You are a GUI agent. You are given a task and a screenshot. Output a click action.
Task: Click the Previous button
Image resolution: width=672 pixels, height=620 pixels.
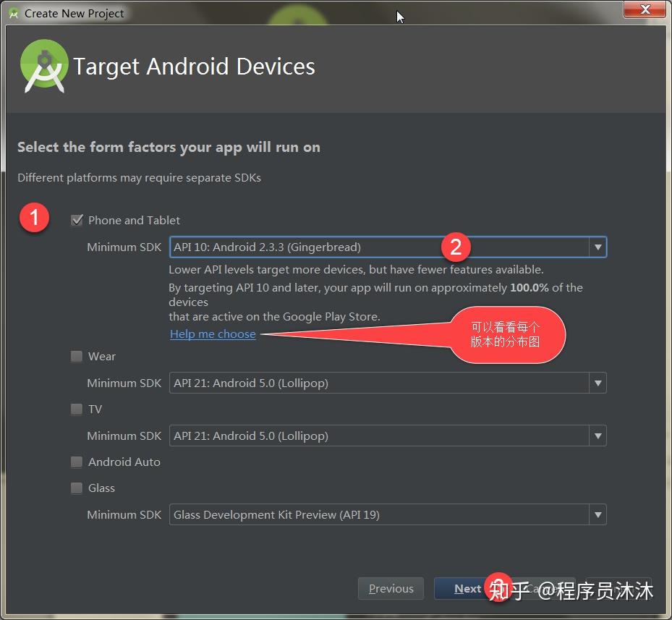390,588
